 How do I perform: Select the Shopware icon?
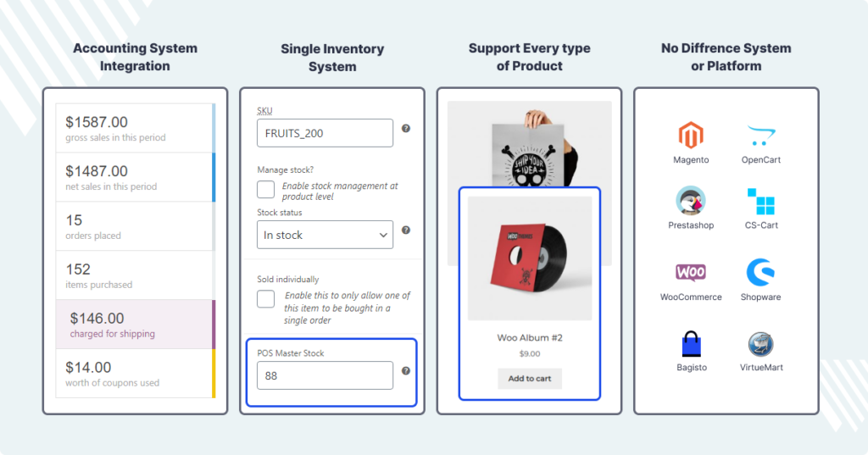(760, 272)
